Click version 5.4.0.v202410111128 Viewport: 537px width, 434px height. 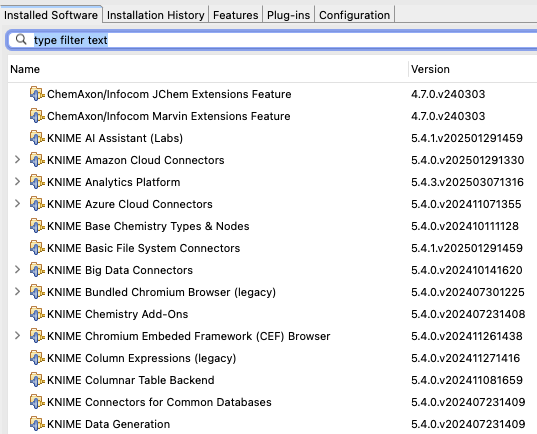pyautogui.click(x=465, y=226)
